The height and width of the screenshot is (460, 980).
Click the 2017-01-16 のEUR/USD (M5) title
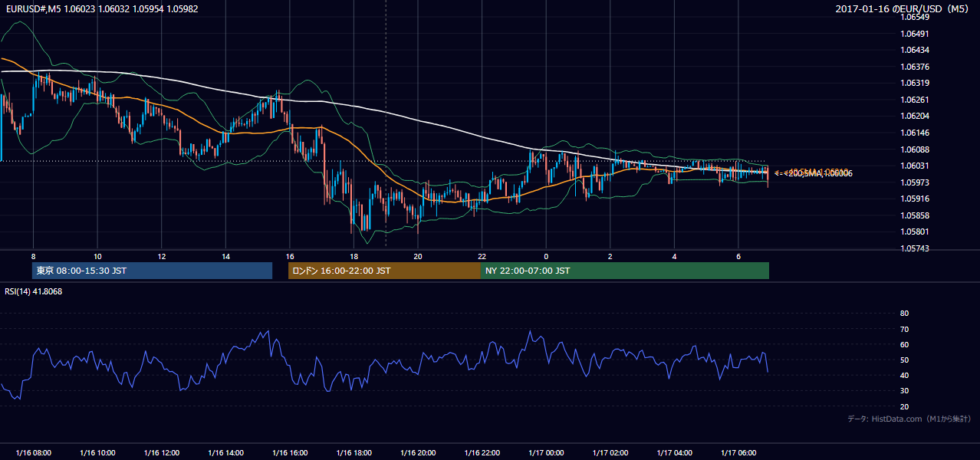903,9
